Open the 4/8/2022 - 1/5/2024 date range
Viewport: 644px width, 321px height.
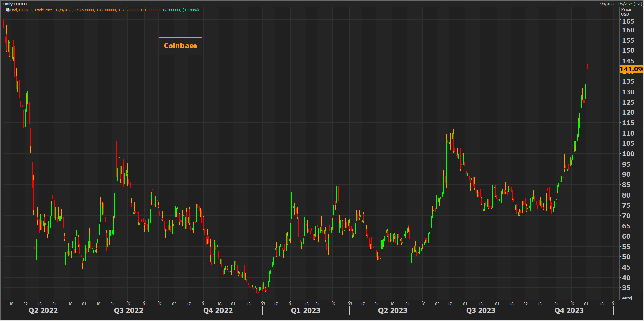(x=620, y=4)
